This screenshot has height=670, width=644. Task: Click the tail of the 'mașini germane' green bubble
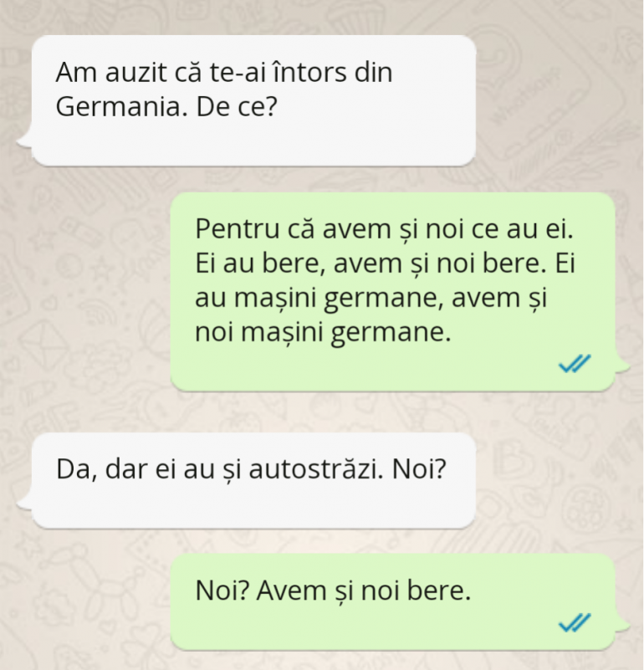coord(622,366)
